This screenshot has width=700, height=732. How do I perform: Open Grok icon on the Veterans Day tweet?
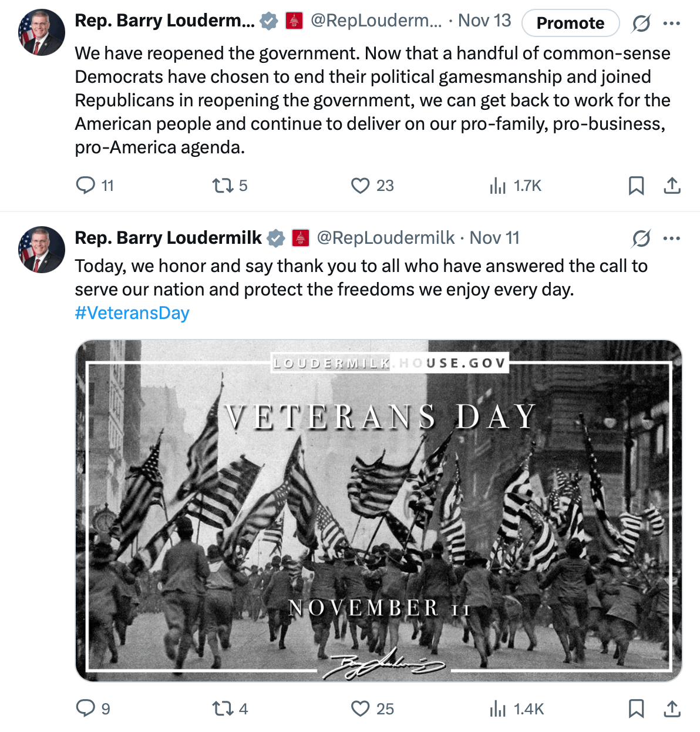click(x=641, y=239)
